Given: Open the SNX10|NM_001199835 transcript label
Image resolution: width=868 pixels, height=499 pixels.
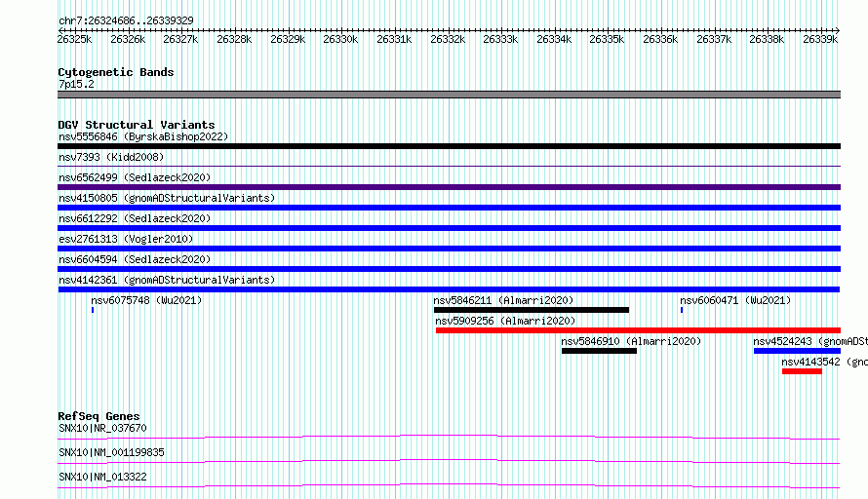Looking at the screenshot, I should click(112, 452).
